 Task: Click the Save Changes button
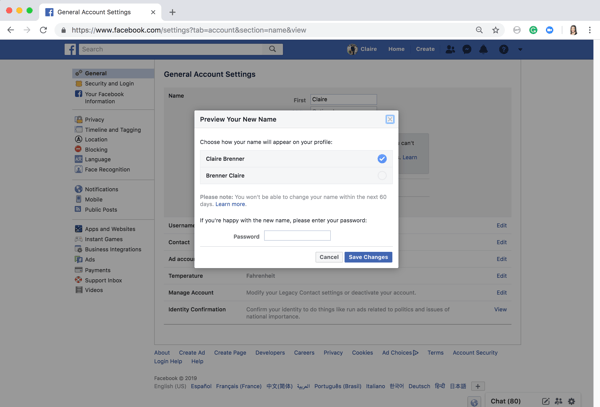tap(368, 257)
